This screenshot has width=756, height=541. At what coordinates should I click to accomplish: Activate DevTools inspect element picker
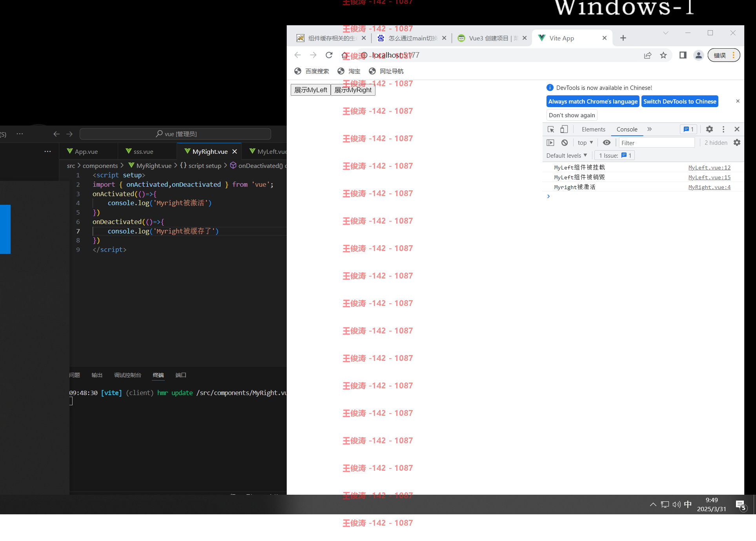click(x=551, y=129)
